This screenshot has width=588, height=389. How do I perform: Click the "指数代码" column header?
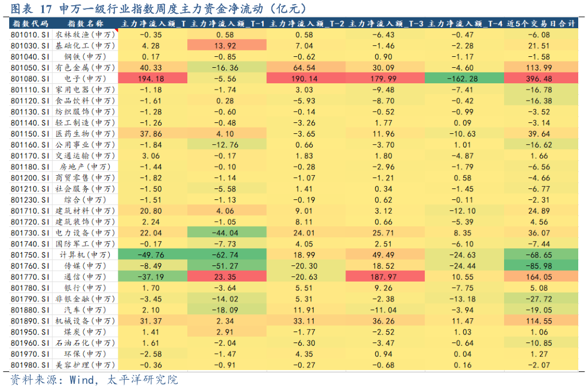(x=30, y=24)
